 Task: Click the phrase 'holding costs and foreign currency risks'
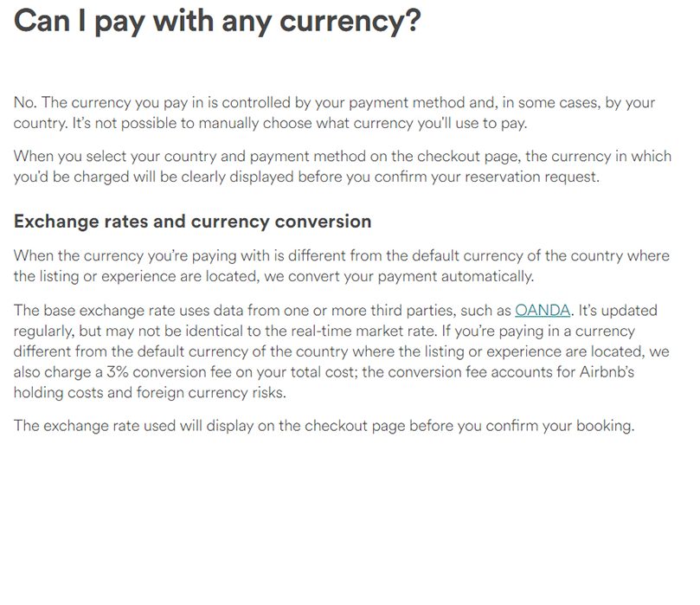click(150, 392)
